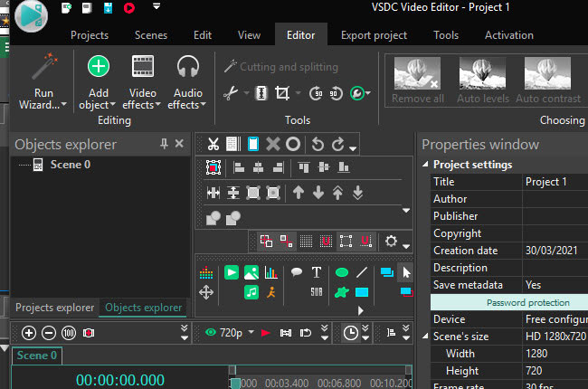The height and width of the screenshot is (389, 588).
Task: Open the 720p preview quality dropdown
Action: click(x=251, y=332)
